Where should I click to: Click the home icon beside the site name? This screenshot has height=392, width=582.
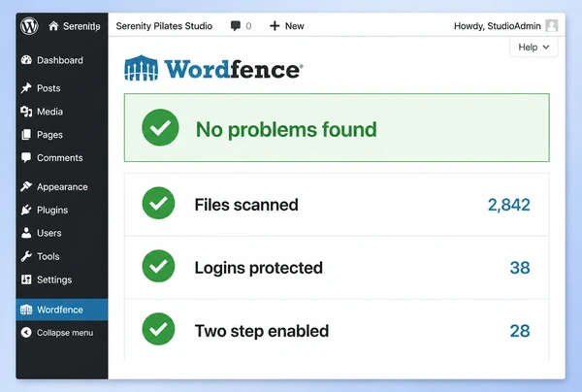(53, 26)
